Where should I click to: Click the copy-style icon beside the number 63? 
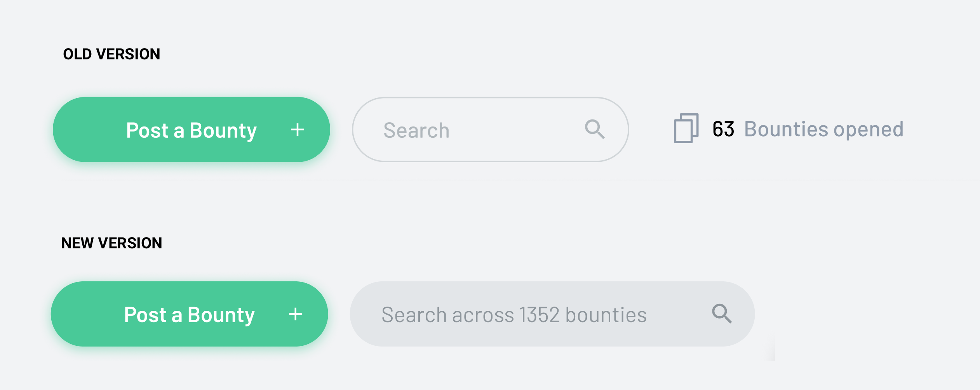pos(686,130)
